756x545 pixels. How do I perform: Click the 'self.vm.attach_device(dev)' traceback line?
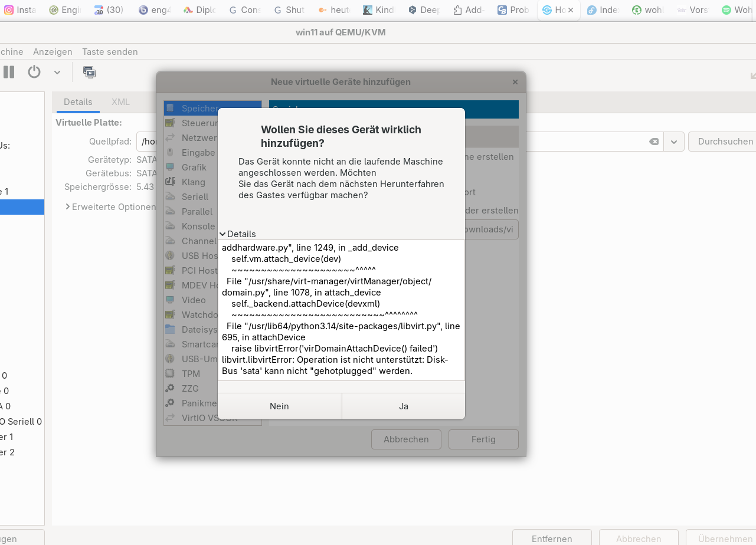[286, 258]
